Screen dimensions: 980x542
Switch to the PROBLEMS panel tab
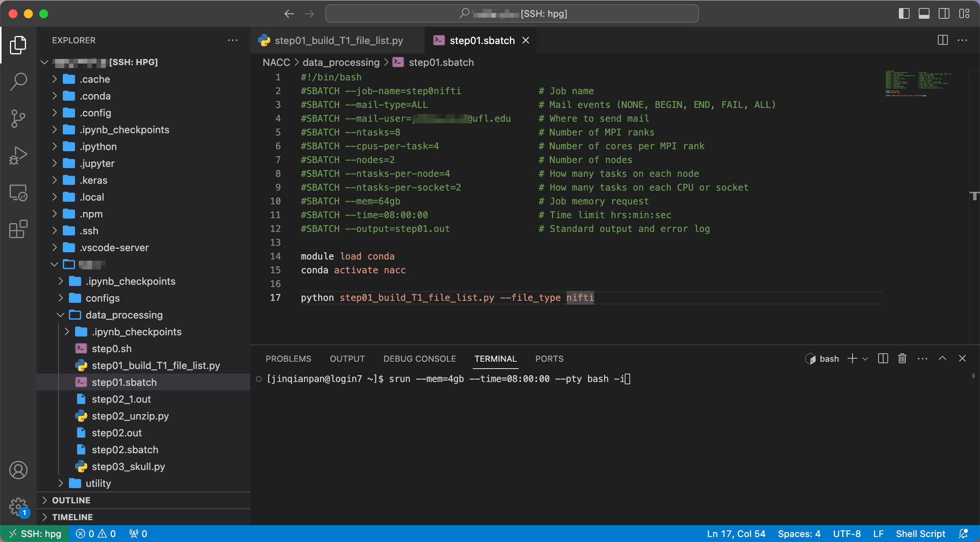[x=288, y=359]
